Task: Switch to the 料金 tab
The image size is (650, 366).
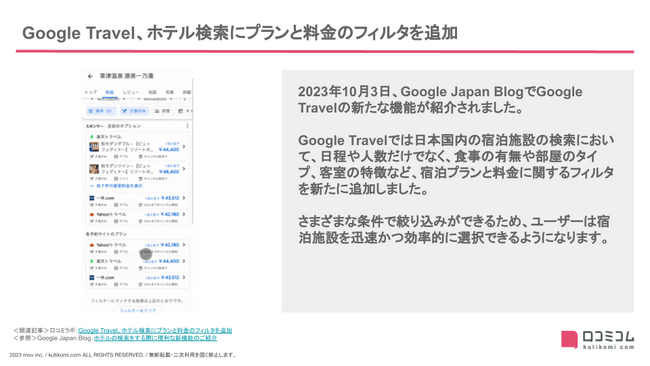Action: pos(109,92)
